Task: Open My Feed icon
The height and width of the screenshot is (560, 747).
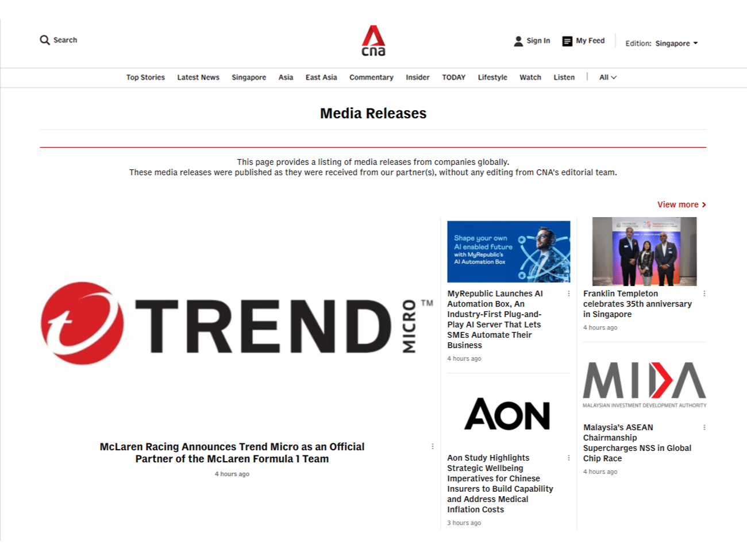Action: tap(567, 41)
